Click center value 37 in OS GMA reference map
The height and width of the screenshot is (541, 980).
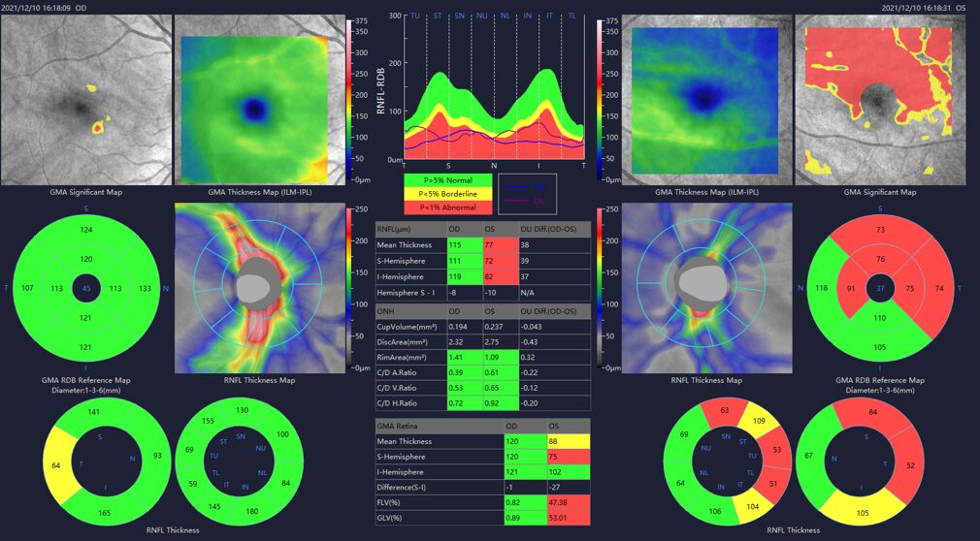[880, 289]
